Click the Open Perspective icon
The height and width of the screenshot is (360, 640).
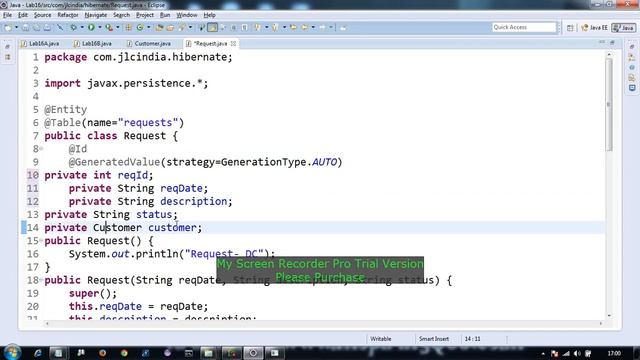tap(570, 28)
